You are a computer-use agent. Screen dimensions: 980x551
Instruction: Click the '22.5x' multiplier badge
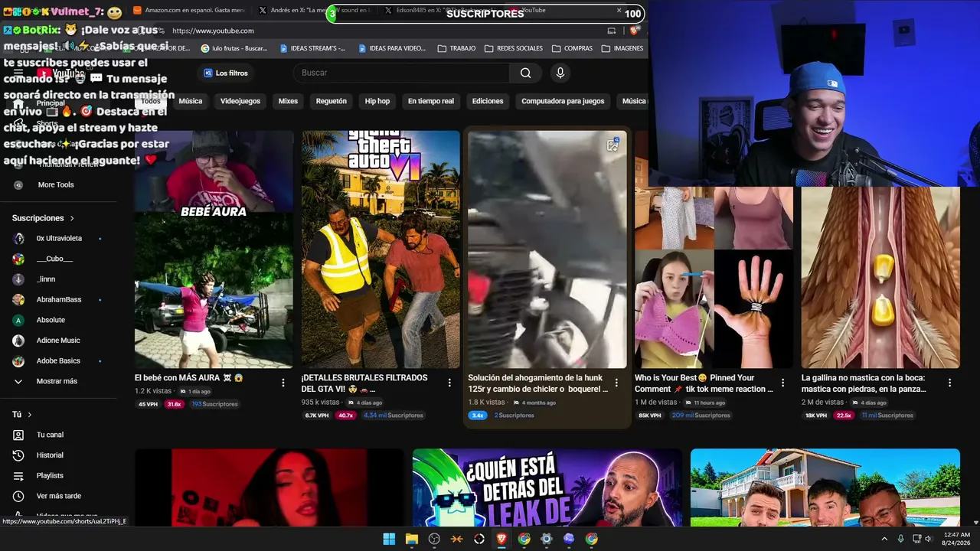click(x=844, y=416)
